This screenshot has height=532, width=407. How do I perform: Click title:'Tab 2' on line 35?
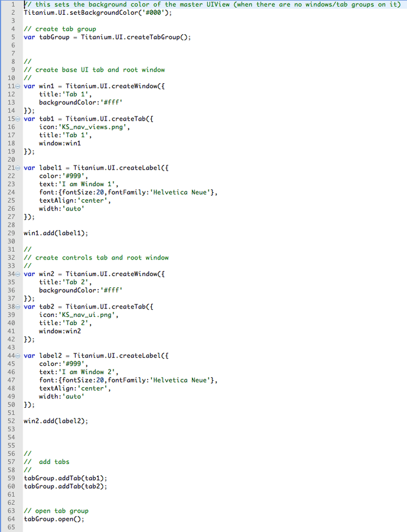(65, 283)
